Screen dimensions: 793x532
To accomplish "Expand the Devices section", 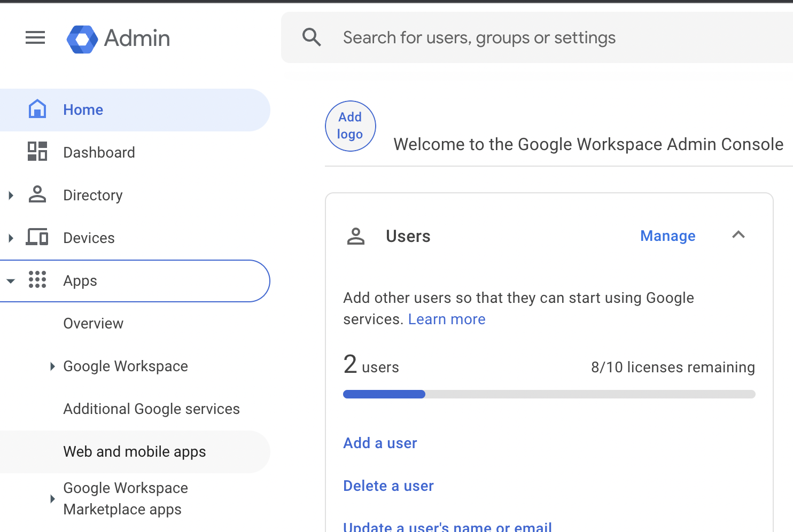I will tap(11, 238).
